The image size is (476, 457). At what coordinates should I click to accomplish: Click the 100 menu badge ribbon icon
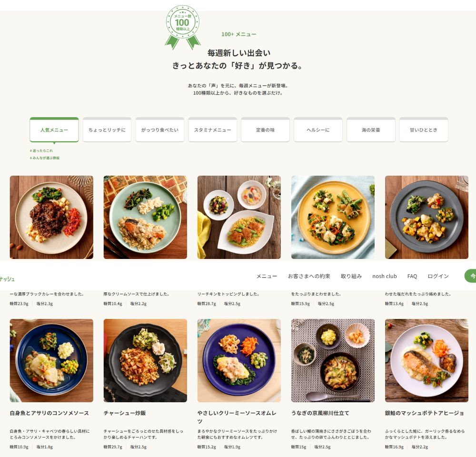[x=182, y=27]
